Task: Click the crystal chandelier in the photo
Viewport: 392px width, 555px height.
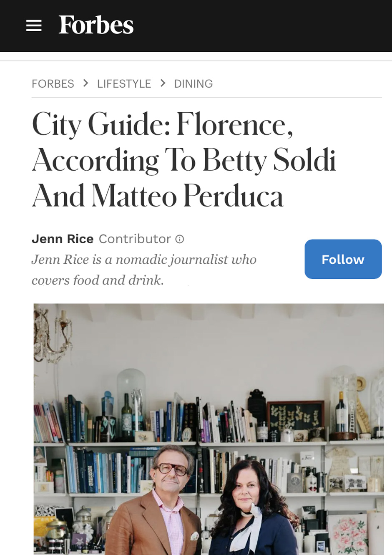Action: pos(53,334)
